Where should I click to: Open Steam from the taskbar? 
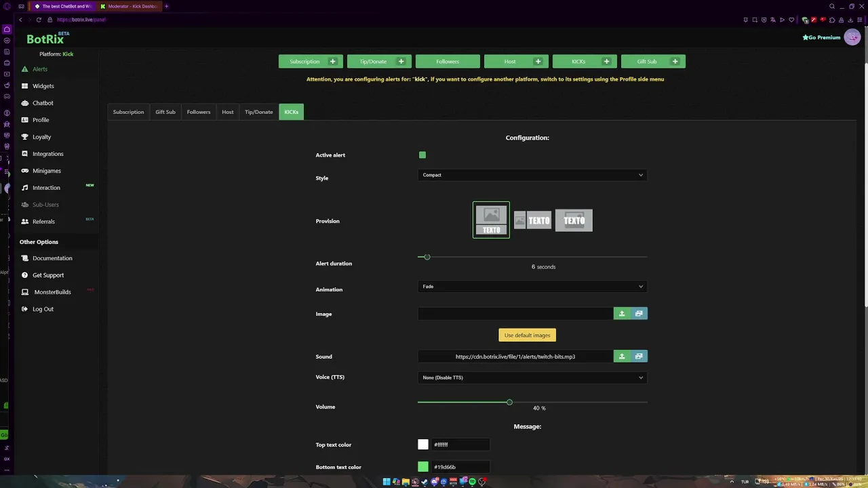(x=425, y=482)
